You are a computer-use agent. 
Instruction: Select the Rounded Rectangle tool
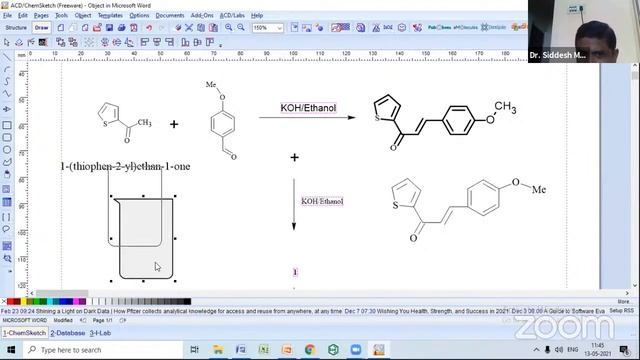tap(7, 138)
